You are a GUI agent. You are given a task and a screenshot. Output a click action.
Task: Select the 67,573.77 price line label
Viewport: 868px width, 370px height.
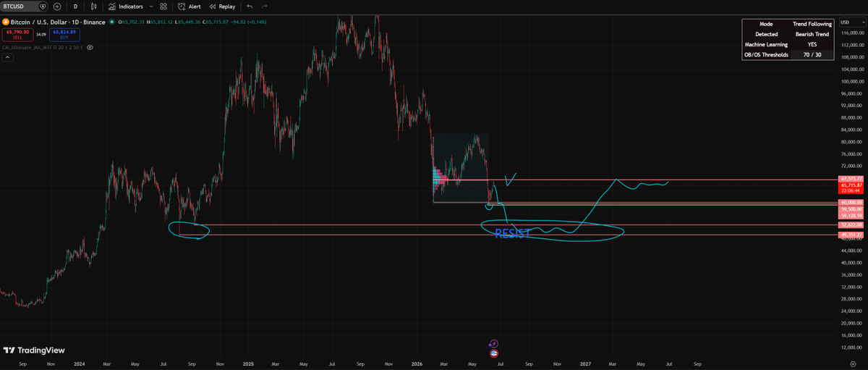(x=851, y=178)
